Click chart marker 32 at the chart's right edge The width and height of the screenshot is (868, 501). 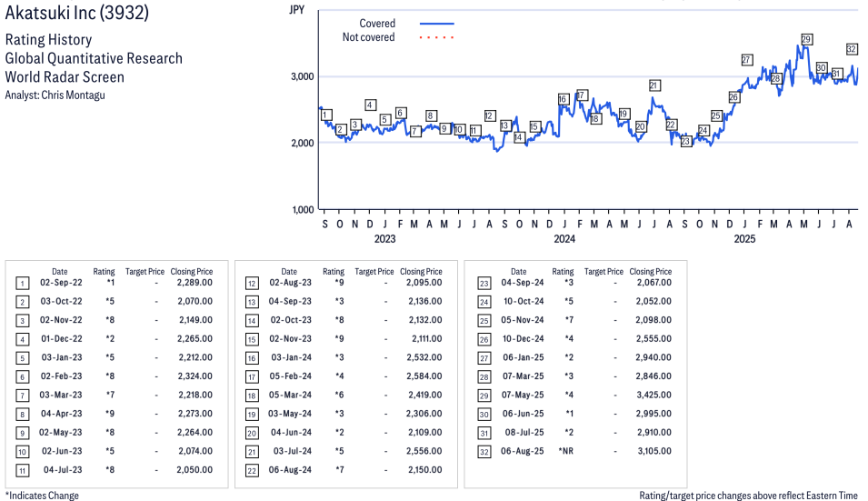[852, 49]
